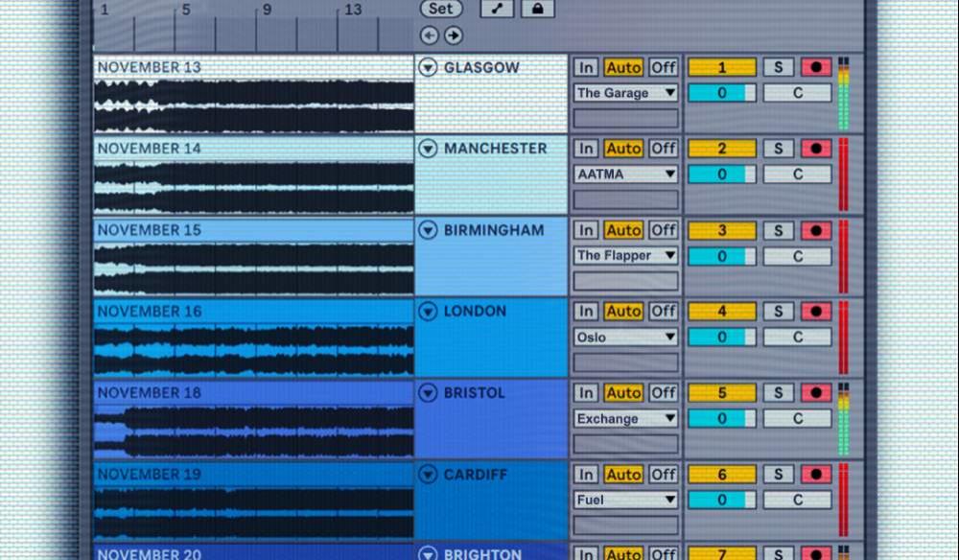Screen dimensions: 959x560
Task: Set Glasgow monitor to Auto
Action: pos(623,67)
